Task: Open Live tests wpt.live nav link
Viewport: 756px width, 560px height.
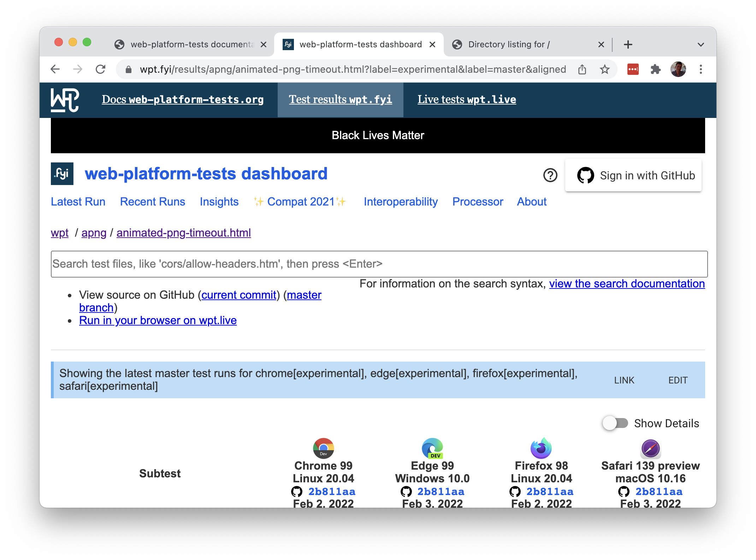Action: coord(467,100)
